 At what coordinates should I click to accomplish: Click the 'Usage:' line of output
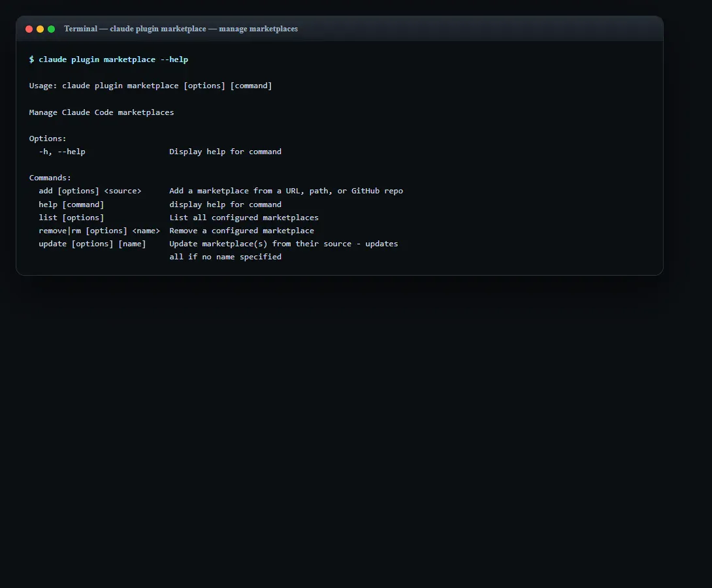pyautogui.click(x=150, y=86)
